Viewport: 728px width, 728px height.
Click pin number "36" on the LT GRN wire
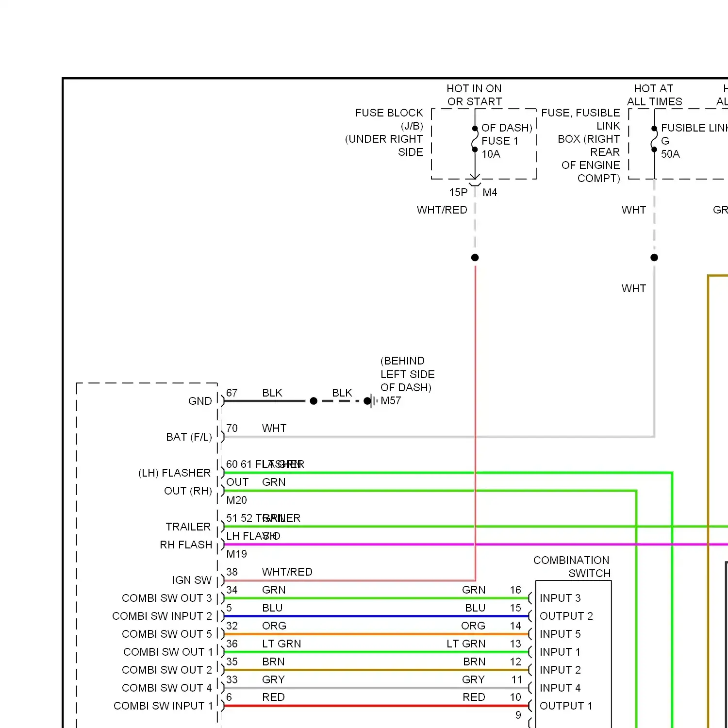(232, 644)
